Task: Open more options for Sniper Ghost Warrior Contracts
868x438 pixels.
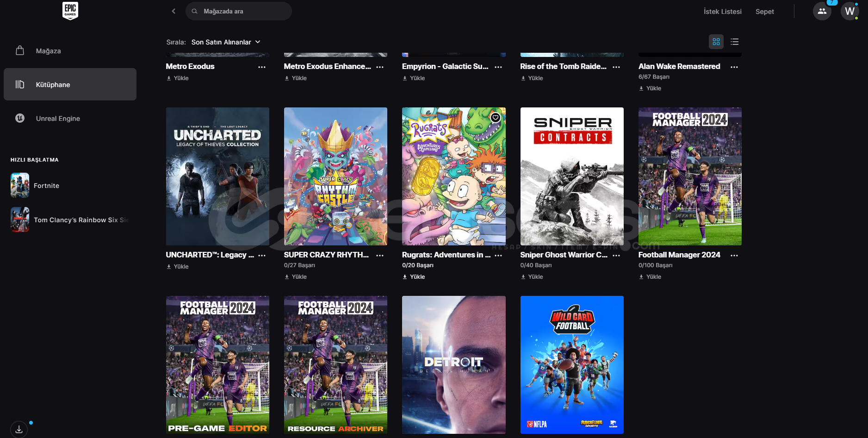Action: pos(616,255)
